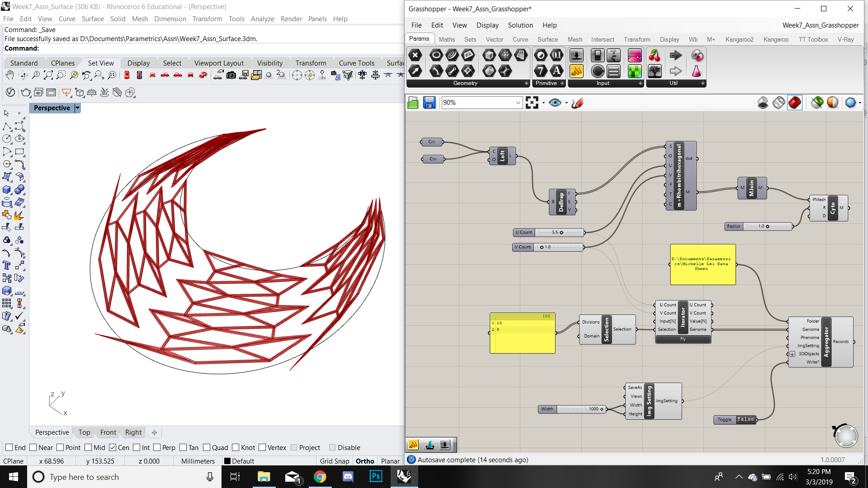The height and width of the screenshot is (488, 868).
Task: Enable shaded red preview mode
Action: click(x=794, y=103)
